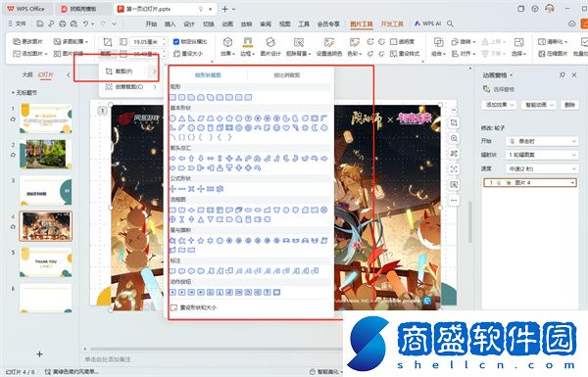
Task: Click the Compress Picture (压缩图片) icon
Action: pos(553,54)
